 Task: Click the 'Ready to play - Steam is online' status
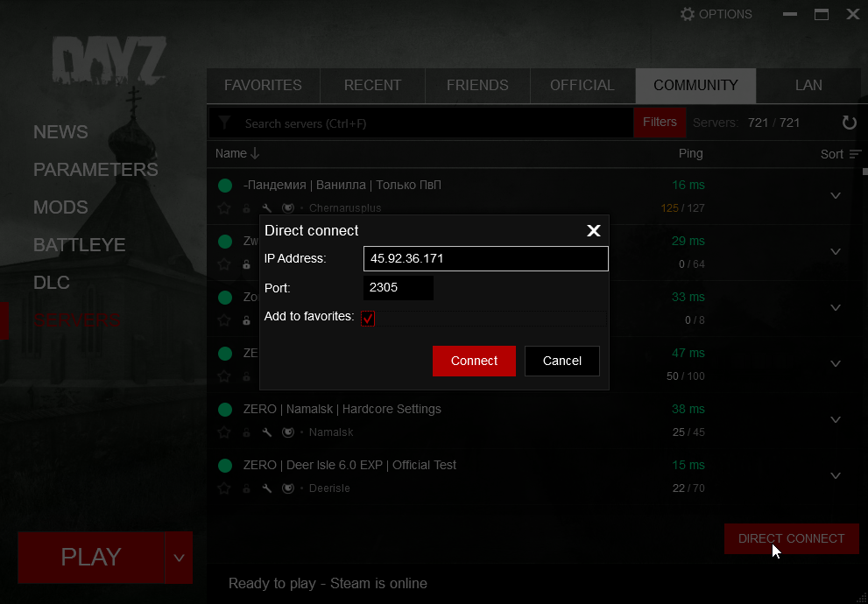click(328, 584)
